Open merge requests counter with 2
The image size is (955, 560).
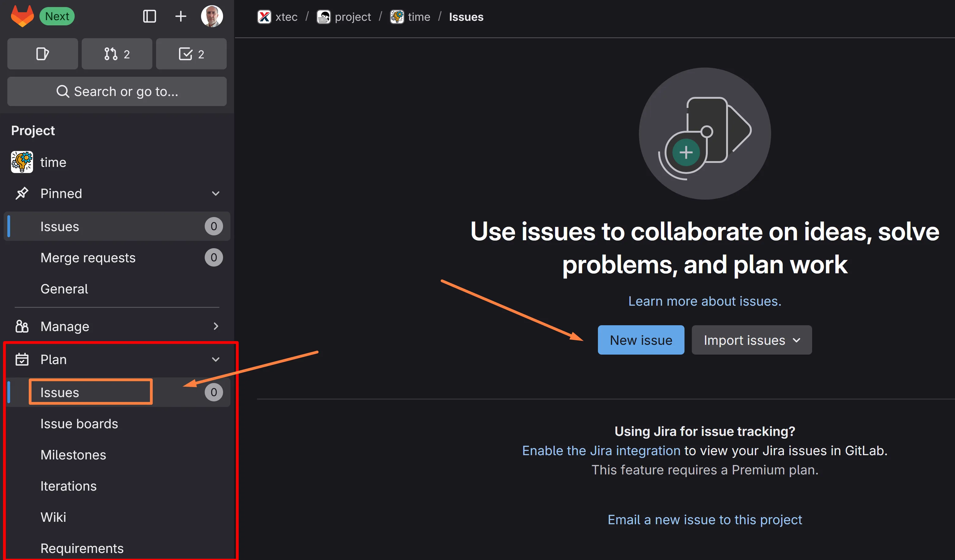[x=117, y=54]
